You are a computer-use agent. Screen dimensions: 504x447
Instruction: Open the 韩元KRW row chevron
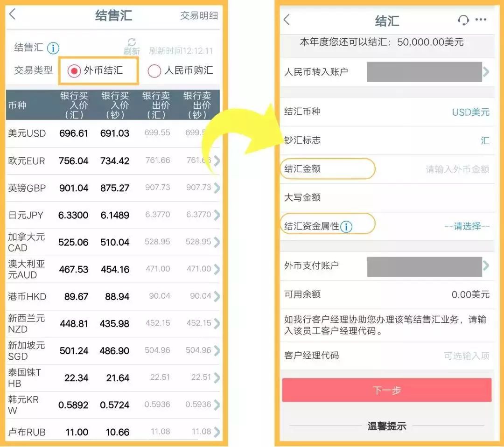[217, 405]
